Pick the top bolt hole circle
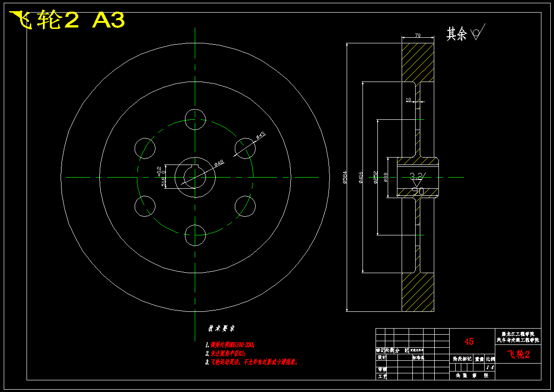The image size is (554, 392). (195, 119)
